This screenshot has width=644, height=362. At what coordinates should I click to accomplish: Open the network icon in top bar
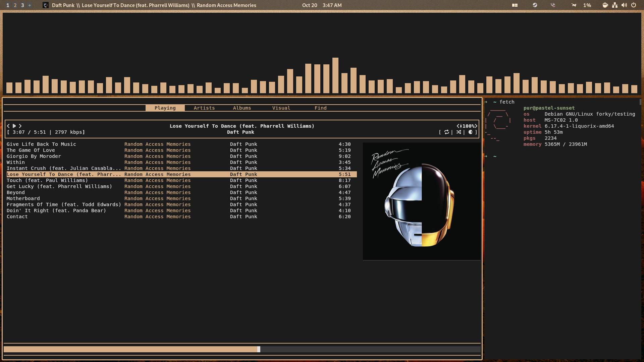[x=615, y=5]
